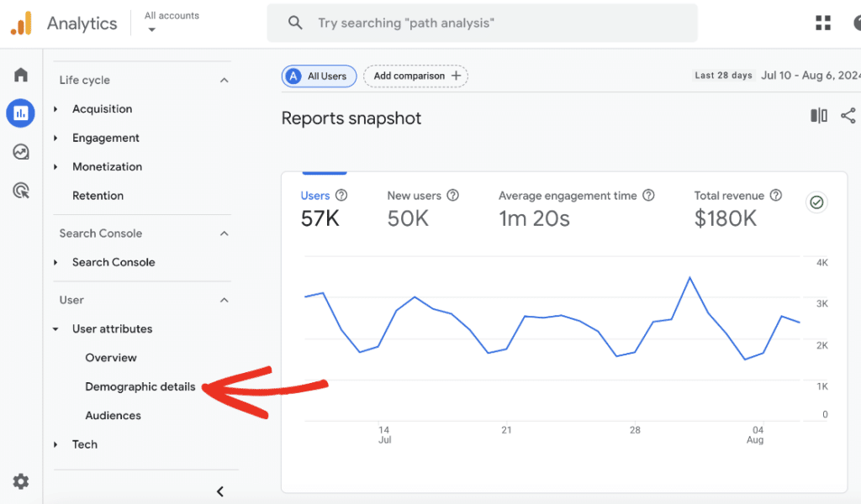Open the Advertising icon below Explore
Viewport: 861px width, 504px height.
coord(20,191)
